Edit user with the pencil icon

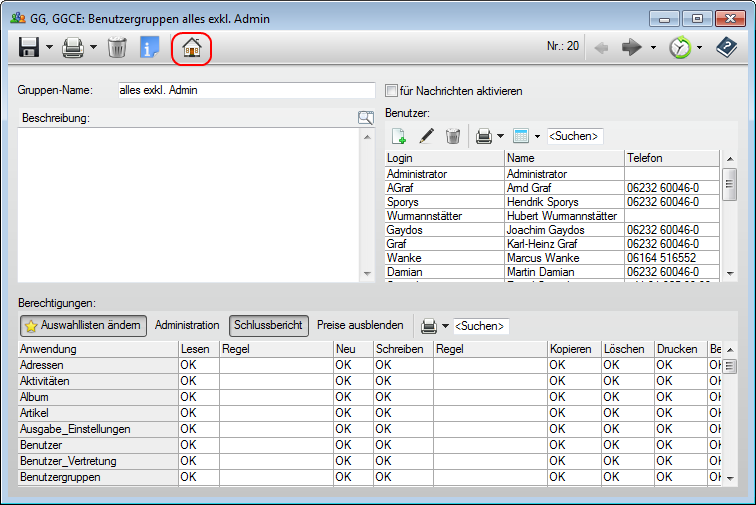[426, 135]
